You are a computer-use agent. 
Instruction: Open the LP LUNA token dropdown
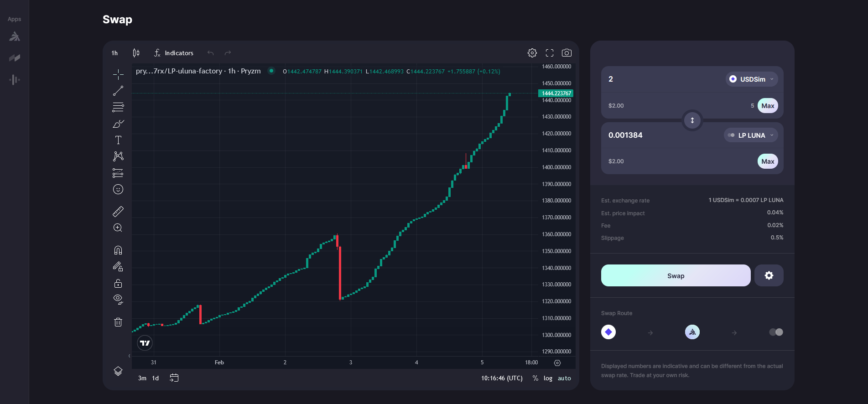tap(751, 135)
